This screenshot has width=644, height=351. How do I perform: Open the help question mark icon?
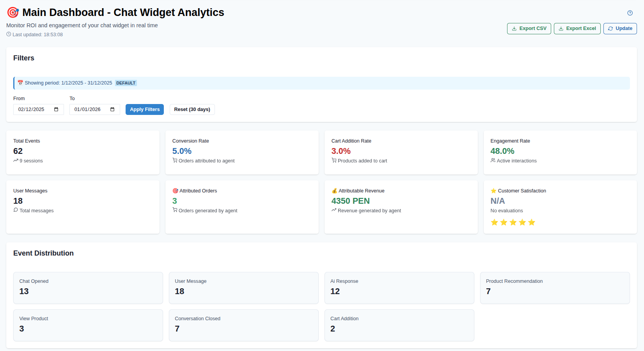point(630,13)
